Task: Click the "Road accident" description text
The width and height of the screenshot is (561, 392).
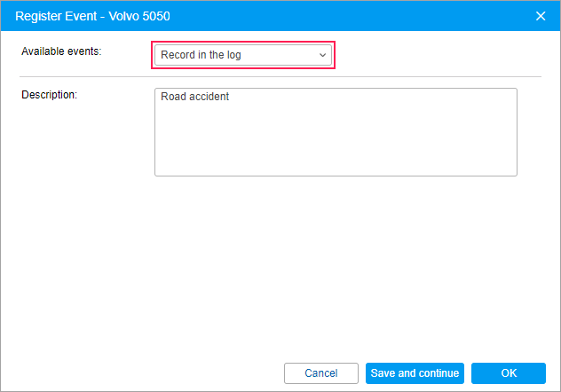Action: (194, 97)
